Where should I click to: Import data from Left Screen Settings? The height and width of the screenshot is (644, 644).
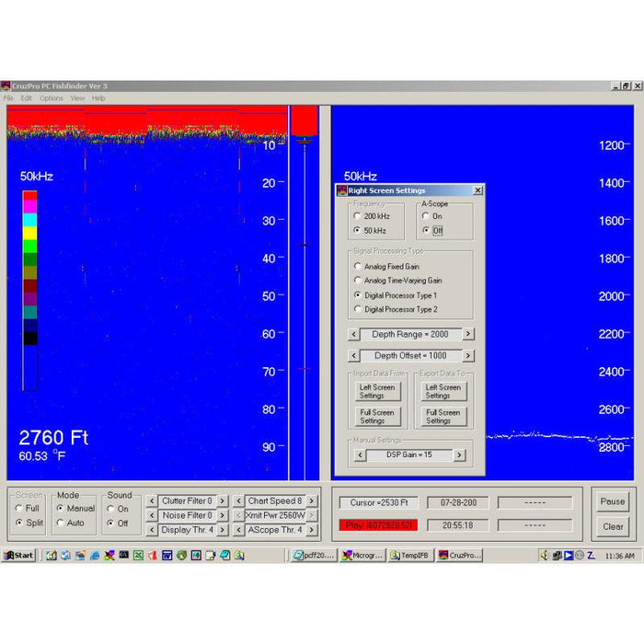click(x=377, y=391)
